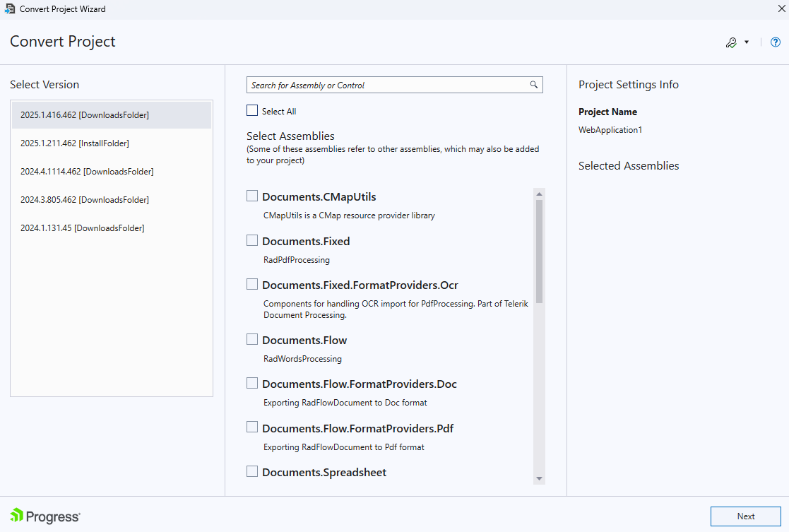The image size is (789, 532).
Task: Check the Documents.Flow.FormatProviders.Pdf assembly
Action: pyautogui.click(x=252, y=427)
